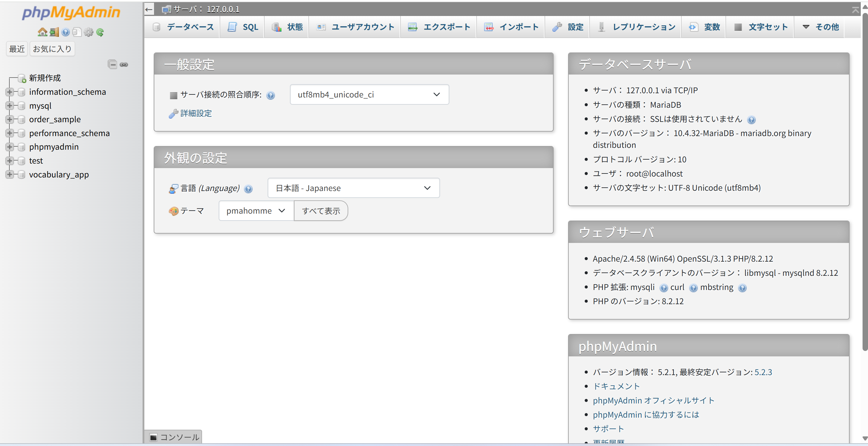Click the 新規作成 new database icon
The image size is (868, 446).
pyautogui.click(x=22, y=78)
